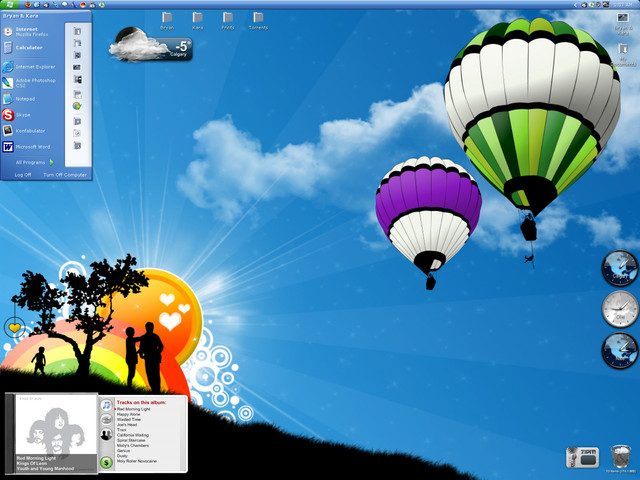
Task: Open the Bryan desktop folder
Action: pos(167,21)
